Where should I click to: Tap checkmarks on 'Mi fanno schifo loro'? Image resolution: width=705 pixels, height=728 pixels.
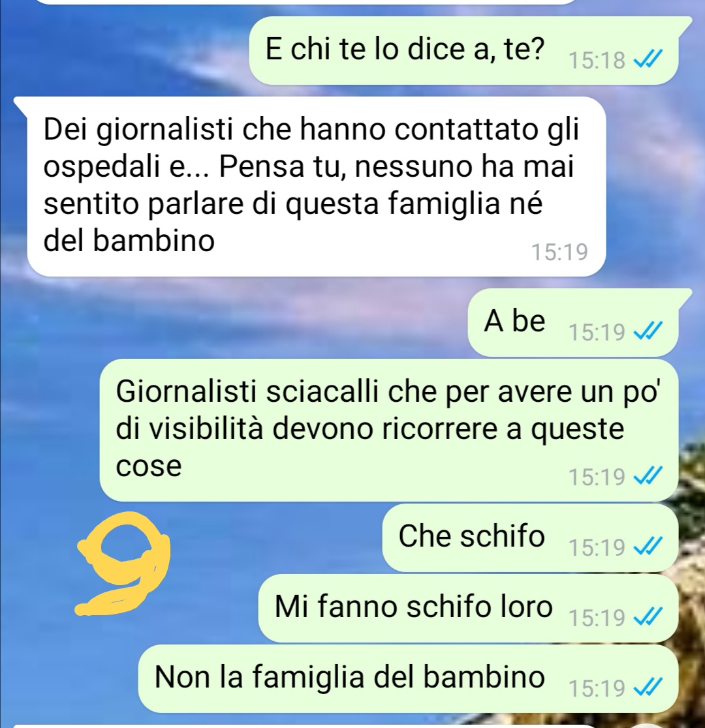pos(648,618)
